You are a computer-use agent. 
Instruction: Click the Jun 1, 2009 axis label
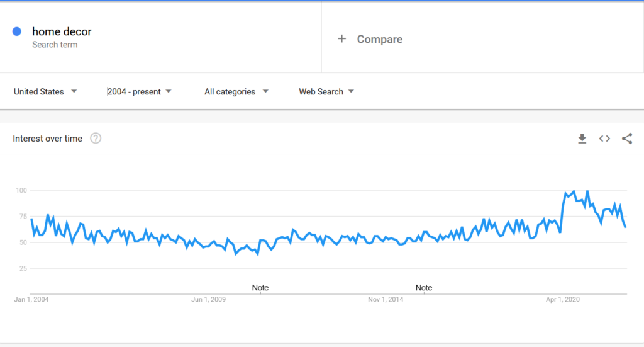coord(209,300)
